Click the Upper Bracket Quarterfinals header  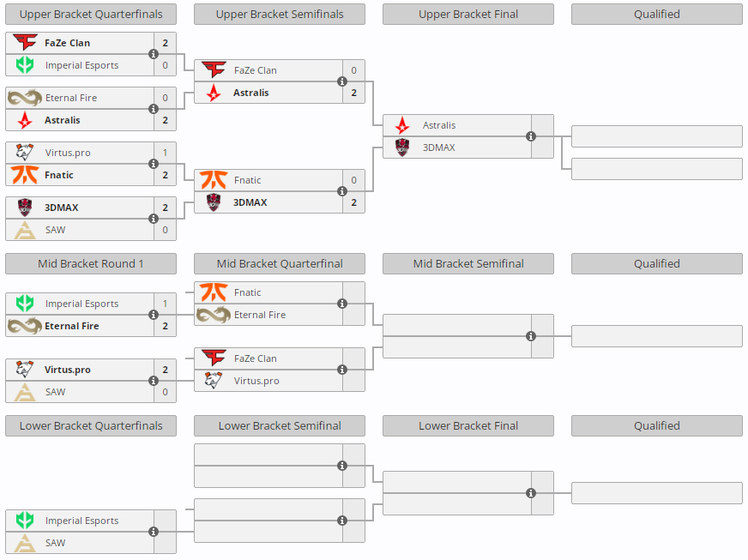point(91,14)
